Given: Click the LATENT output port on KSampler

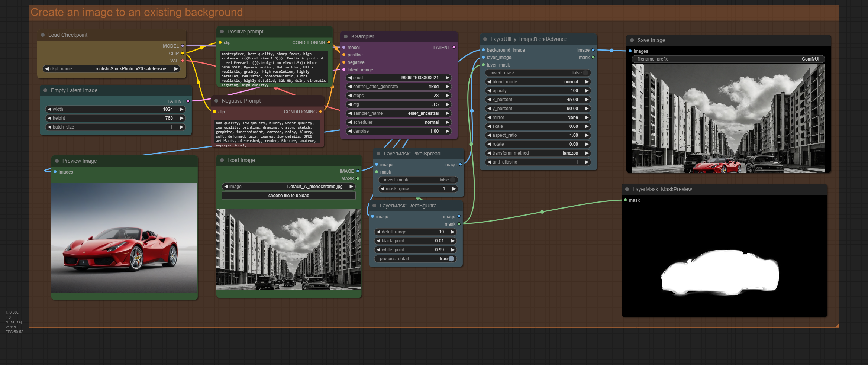Looking at the screenshot, I should (454, 48).
